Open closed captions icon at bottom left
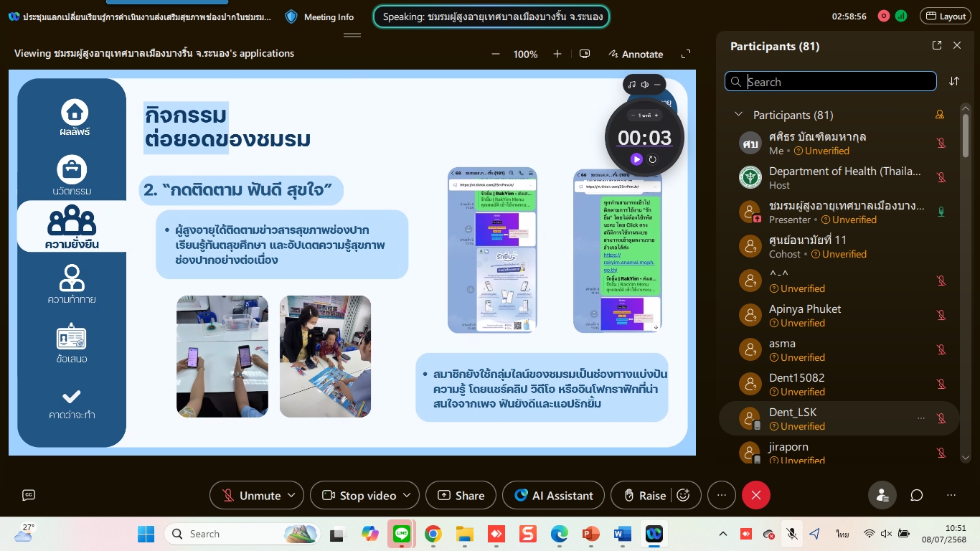 pos(29,495)
